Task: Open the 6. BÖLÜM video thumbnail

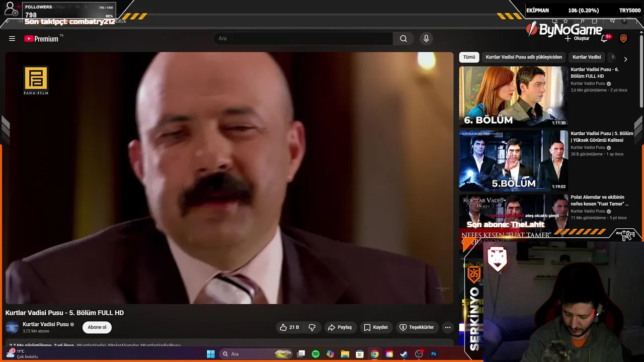Action: pyautogui.click(x=513, y=96)
